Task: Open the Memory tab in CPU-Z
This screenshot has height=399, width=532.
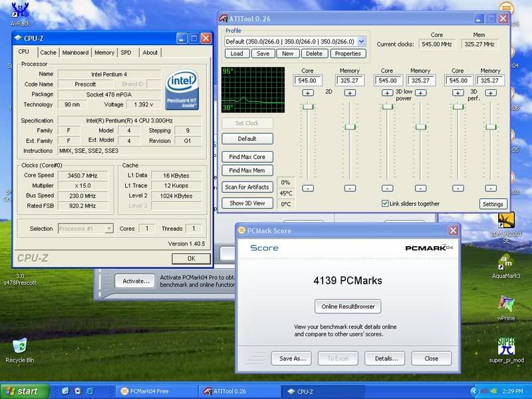Action: pyautogui.click(x=104, y=53)
